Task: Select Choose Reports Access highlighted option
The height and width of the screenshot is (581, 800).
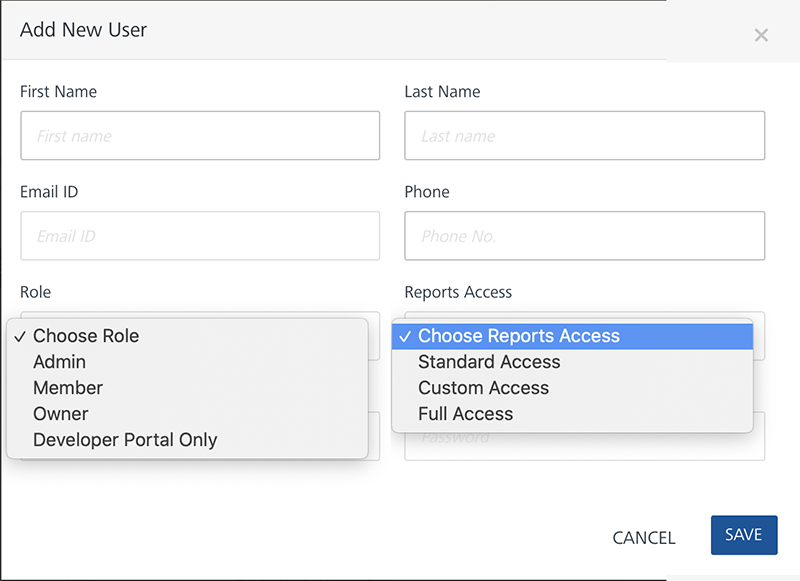Action: pyautogui.click(x=519, y=336)
